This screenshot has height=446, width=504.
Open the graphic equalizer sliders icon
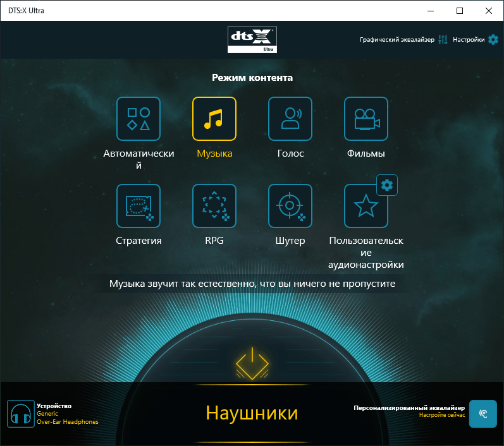(x=443, y=40)
